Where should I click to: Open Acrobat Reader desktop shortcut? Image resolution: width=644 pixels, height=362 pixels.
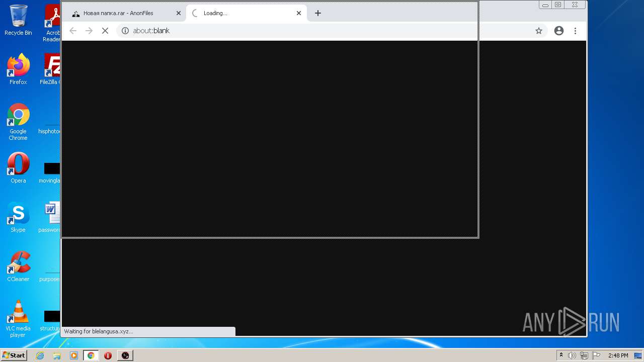point(52,23)
